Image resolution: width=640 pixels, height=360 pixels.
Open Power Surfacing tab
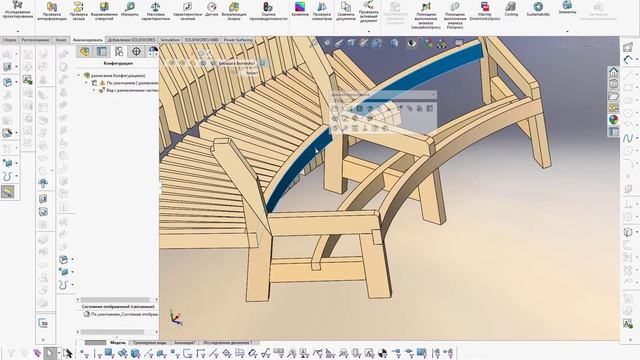tap(238, 40)
